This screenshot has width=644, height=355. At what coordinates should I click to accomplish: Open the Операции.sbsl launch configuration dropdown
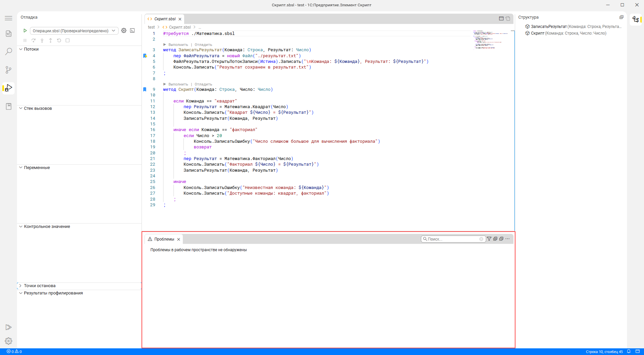coord(74,31)
